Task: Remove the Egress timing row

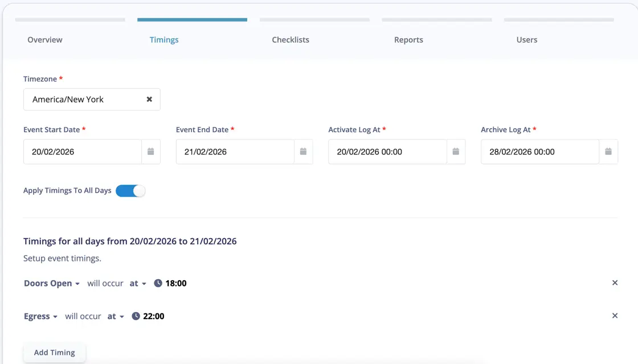Action: [x=615, y=316]
